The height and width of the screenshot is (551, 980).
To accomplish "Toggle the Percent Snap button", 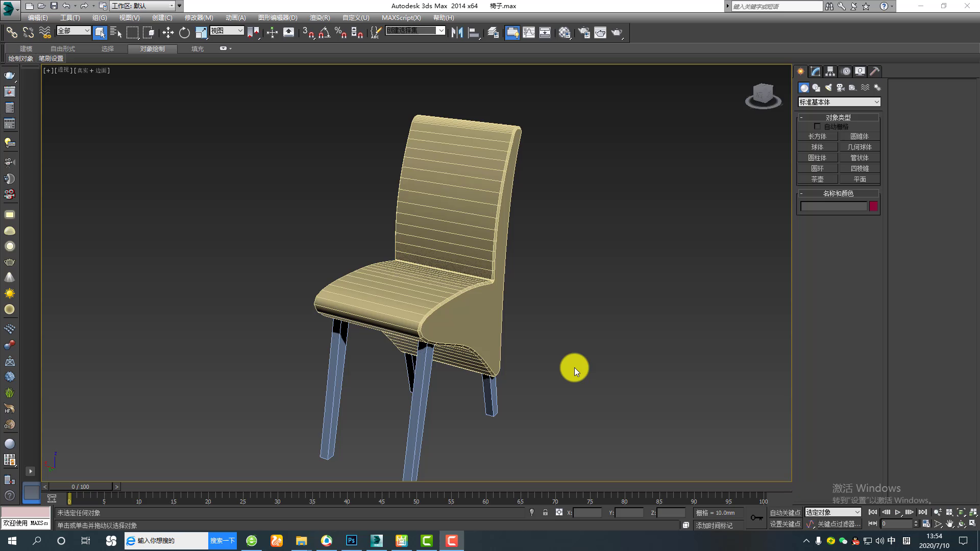I will click(340, 33).
